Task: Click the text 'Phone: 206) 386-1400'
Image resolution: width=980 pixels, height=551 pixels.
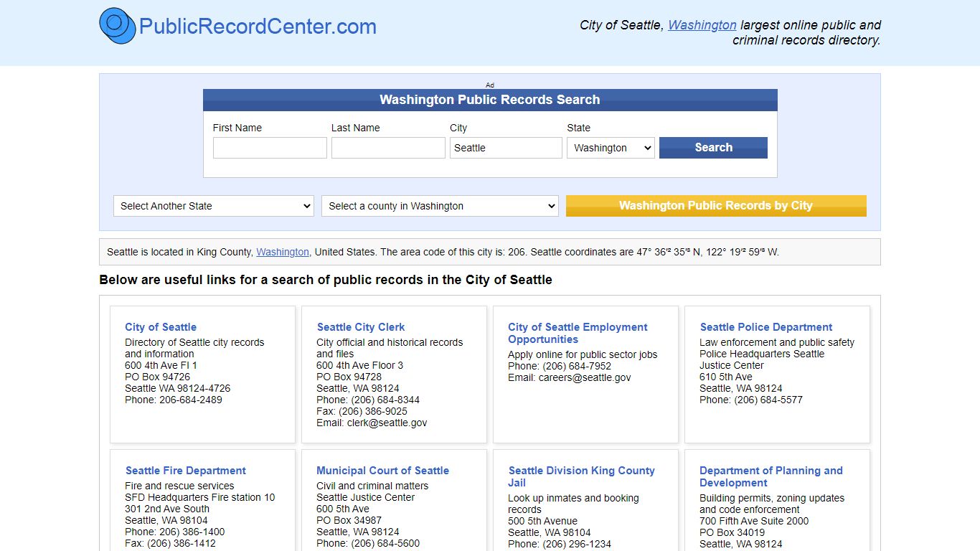Action: coord(175,532)
